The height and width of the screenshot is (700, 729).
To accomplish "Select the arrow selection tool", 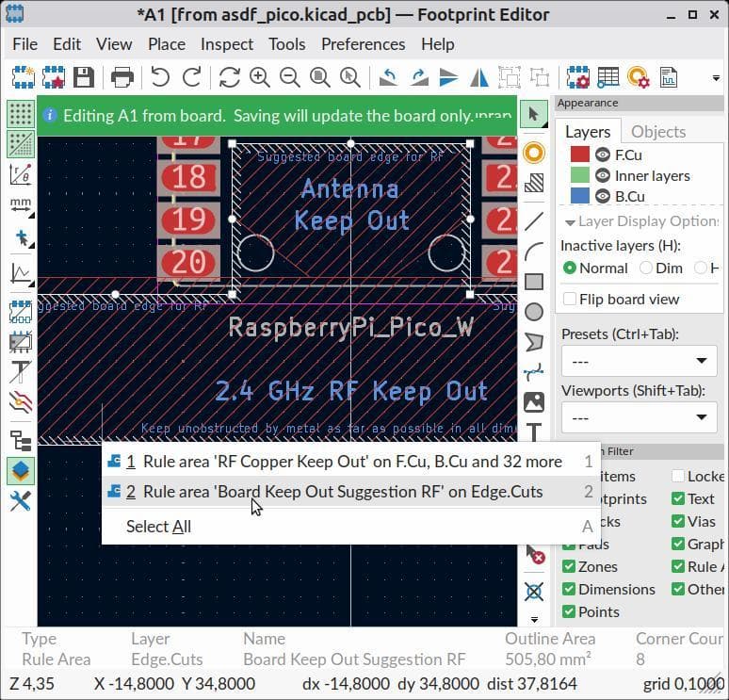I will pyautogui.click(x=534, y=114).
